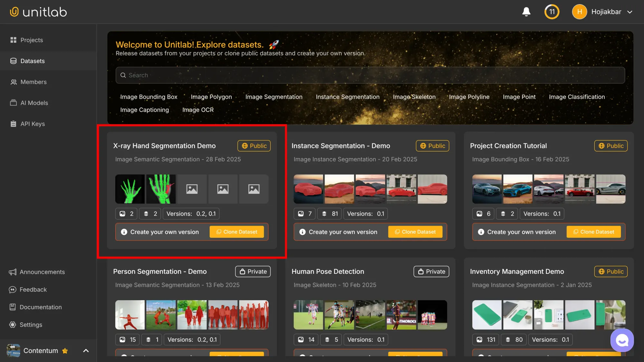Select the Image Bounding Box filter
Viewport: 644px width, 362px height.
coord(148,97)
